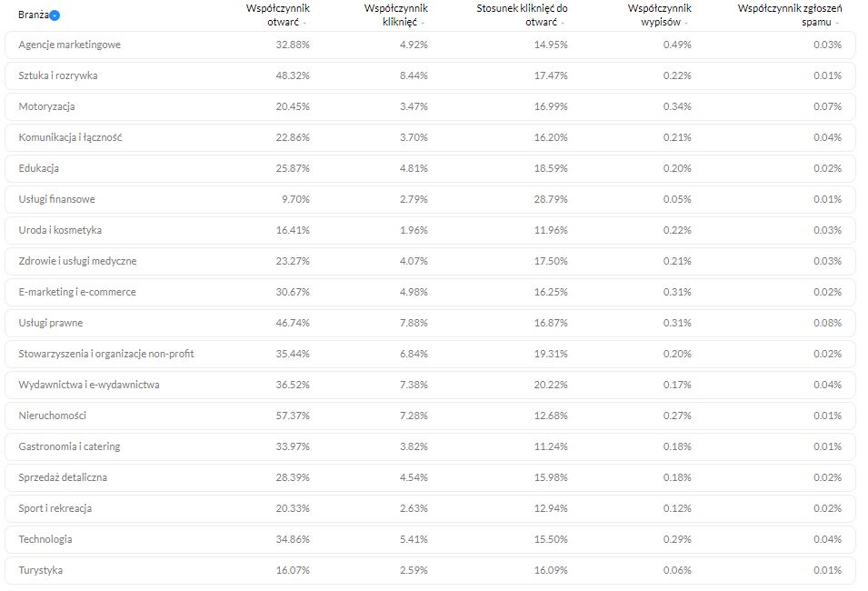
Task: Sort table by the Branża column header
Action: (x=32, y=15)
